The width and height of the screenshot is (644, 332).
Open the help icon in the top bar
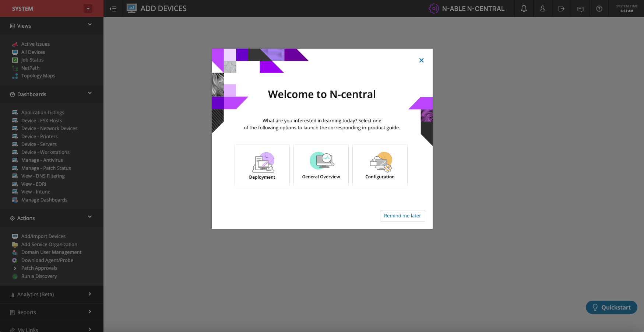[599, 8]
